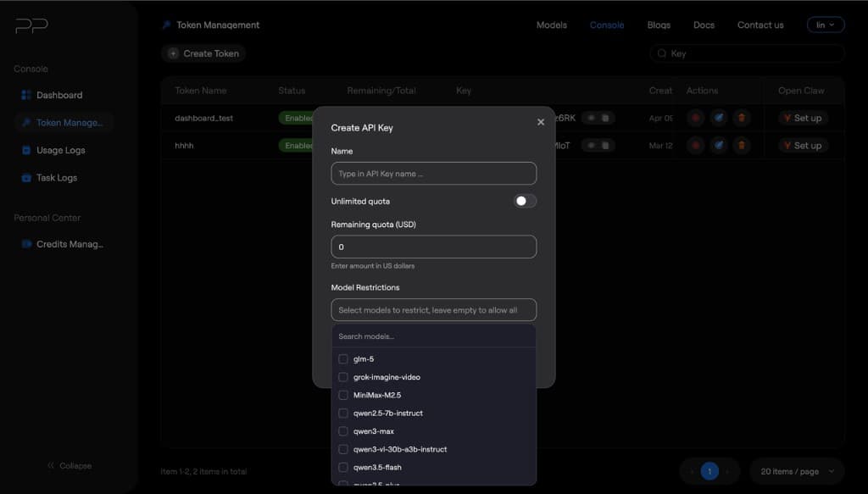Click the red disable icon for hhhh token
The width and height of the screenshot is (868, 494).
point(696,146)
